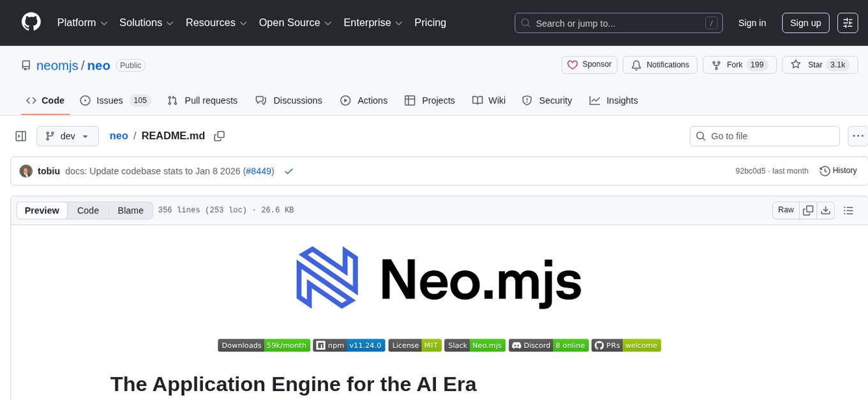Open the README outline icon

click(849, 210)
